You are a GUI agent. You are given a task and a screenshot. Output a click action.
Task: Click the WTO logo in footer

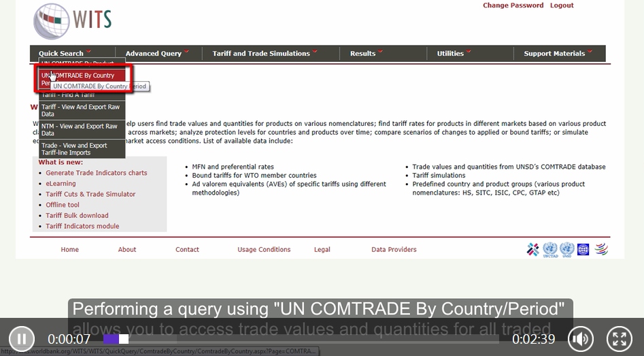pos(601,250)
